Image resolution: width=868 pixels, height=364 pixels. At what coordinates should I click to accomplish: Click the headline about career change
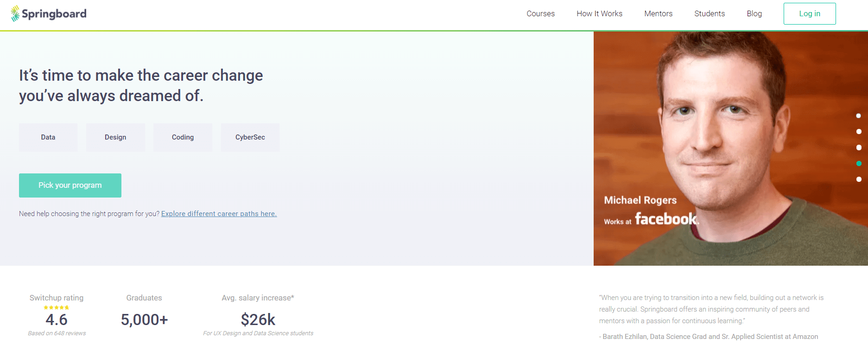tap(141, 85)
